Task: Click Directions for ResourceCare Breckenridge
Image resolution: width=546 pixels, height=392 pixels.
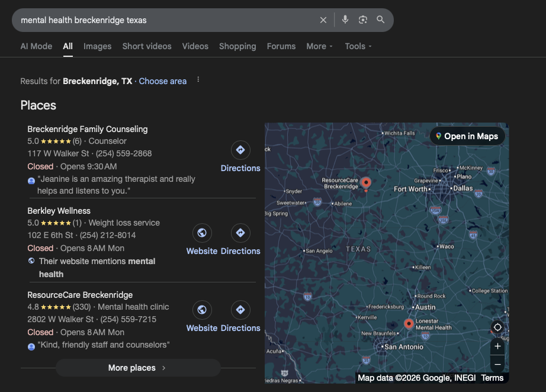Action: [x=240, y=310]
